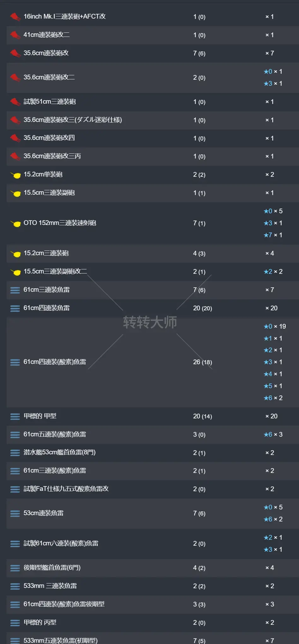
Task: Select 試製FaT仕様九五式酸素魚雷改 item name
Action: click(x=66, y=489)
